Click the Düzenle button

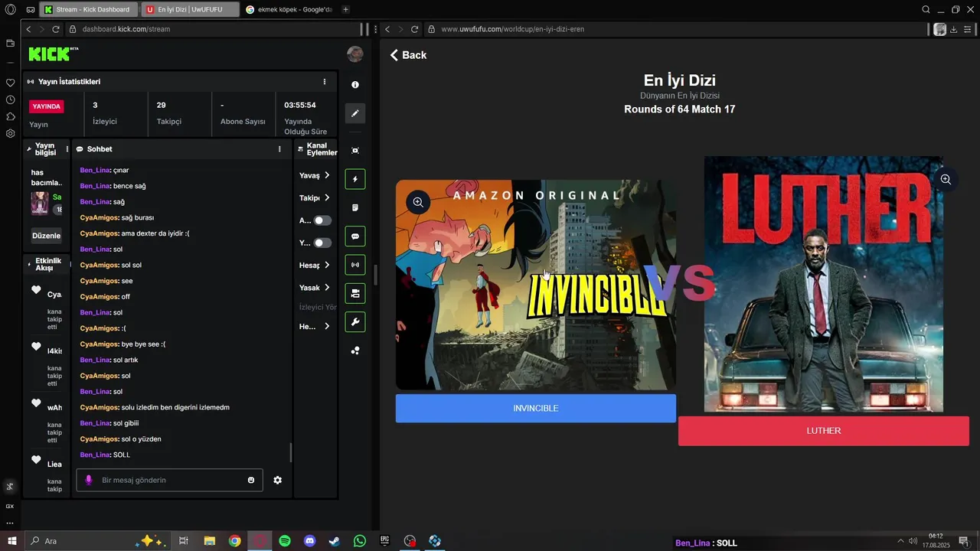47,236
